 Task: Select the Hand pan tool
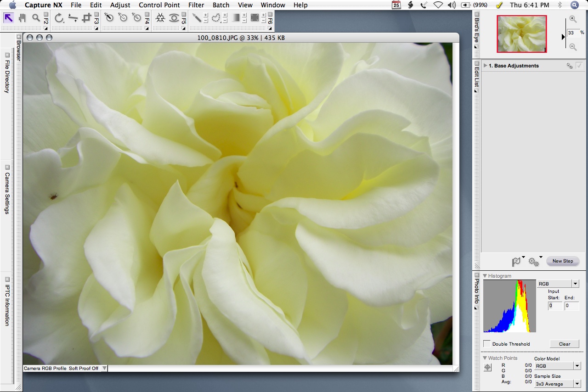tap(22, 18)
